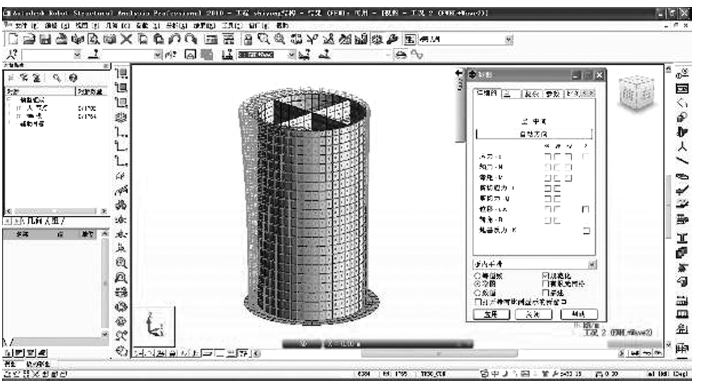Viewport: 701px width, 388px height.
Task: Click the rightmost button at dialog bottom
Action: [x=579, y=314]
